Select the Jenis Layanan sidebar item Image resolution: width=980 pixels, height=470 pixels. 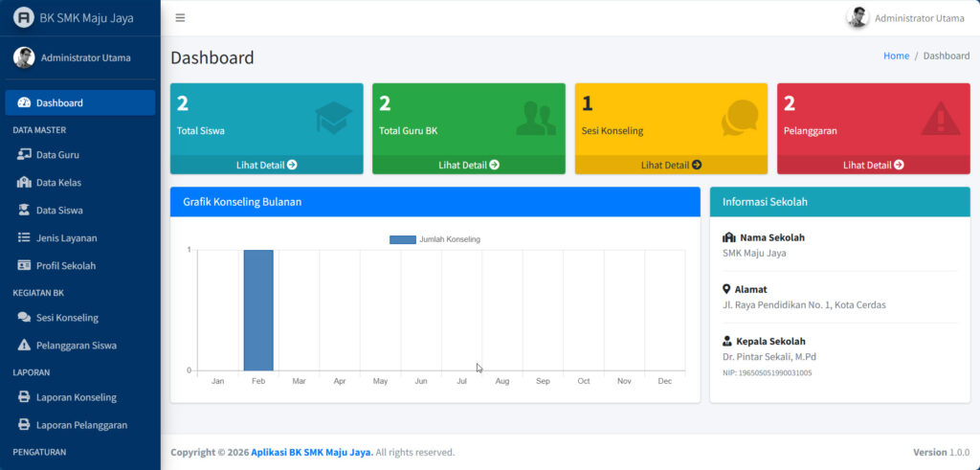point(66,237)
